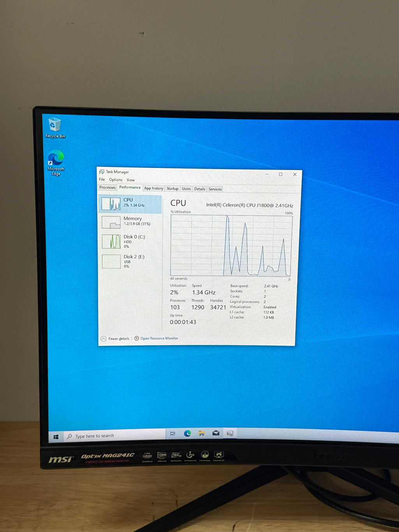Click the Open Resource Monitor link
Image resolution: width=399 pixels, height=532 pixels.
(159, 338)
